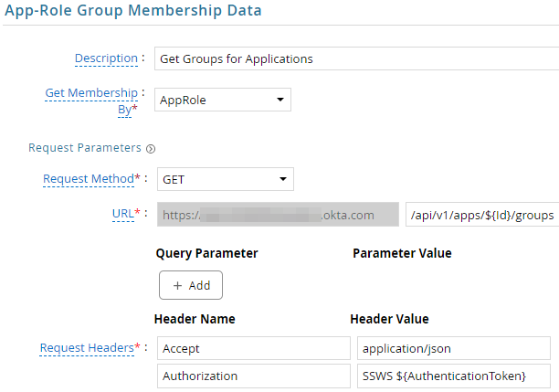Click the application/json header value field

(x=454, y=348)
